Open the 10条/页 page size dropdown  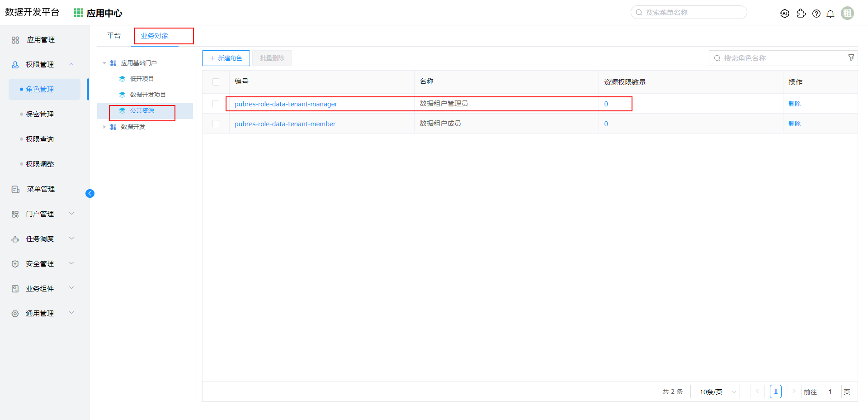(715, 391)
